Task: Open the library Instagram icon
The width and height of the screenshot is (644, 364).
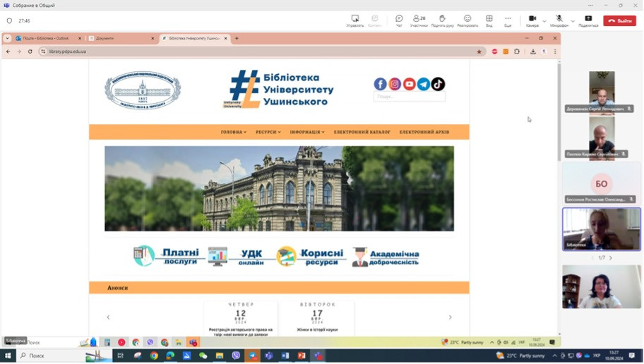Action: [x=395, y=84]
